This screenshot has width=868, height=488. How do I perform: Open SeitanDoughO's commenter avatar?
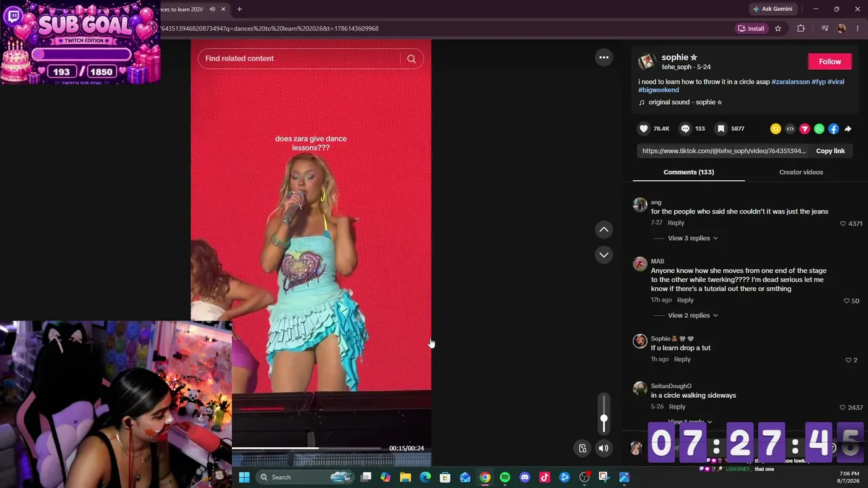pos(640,388)
